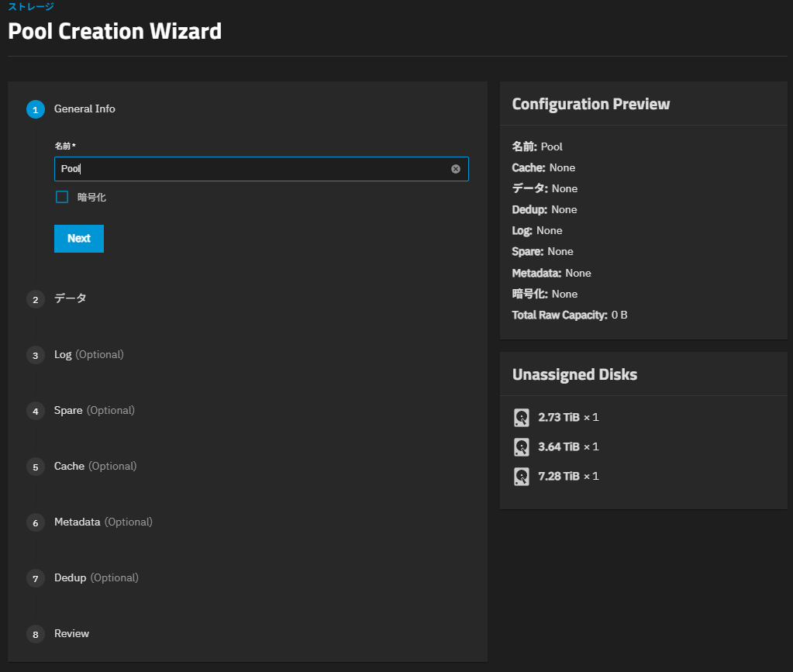
Task: Click the 2.73 TiB disk icon
Action: 522,418
